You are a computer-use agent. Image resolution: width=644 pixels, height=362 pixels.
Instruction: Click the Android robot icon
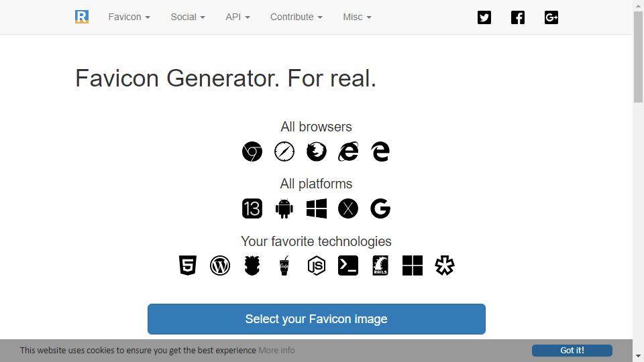click(284, 208)
